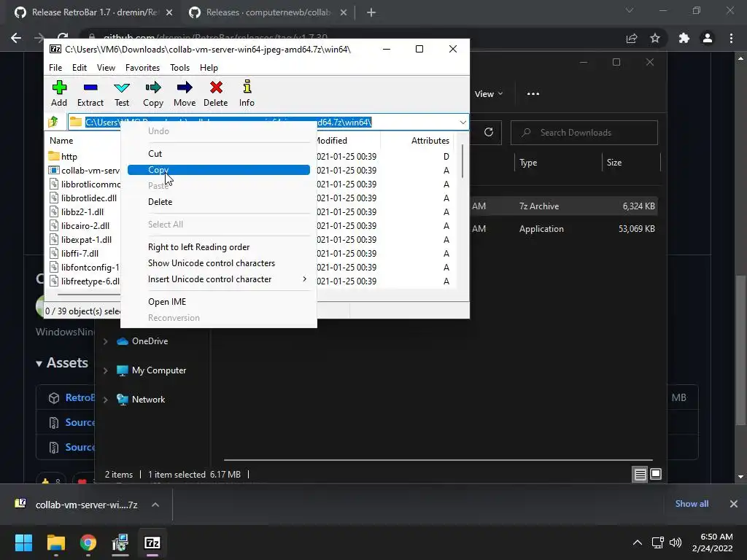Viewport: 747px width, 560px height.
Task: Click the Size column header in Explorer
Action: point(614,163)
